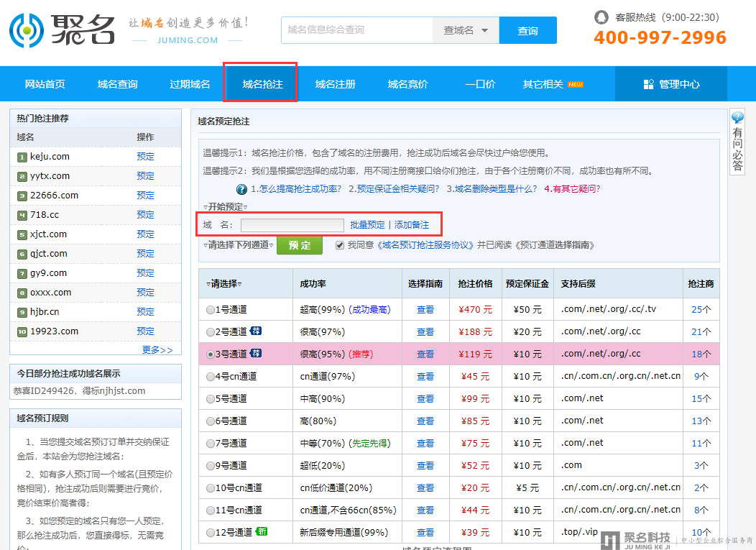Select the 12号通道 radio button

click(x=211, y=533)
